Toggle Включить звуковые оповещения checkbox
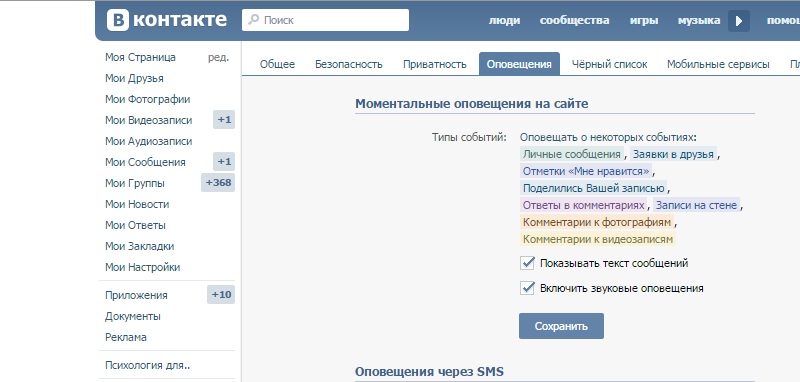The height and width of the screenshot is (382, 800). (x=527, y=288)
